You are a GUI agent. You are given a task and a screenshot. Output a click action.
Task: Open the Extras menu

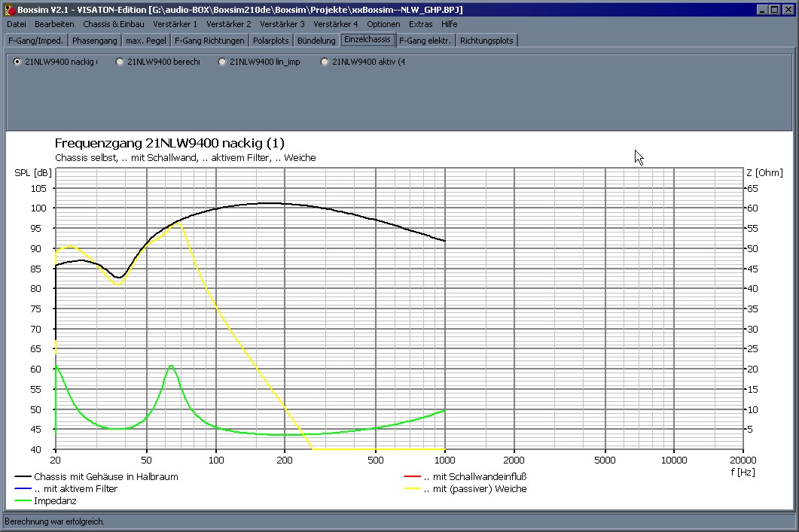[420, 24]
